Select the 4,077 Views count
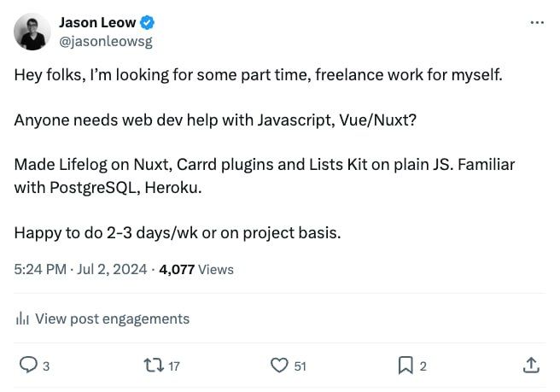560x392 pixels. 196,269
